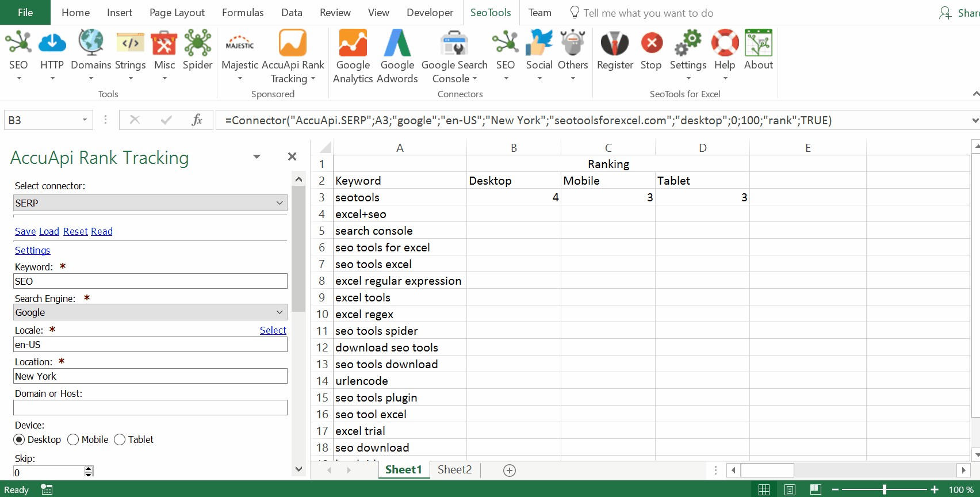The height and width of the screenshot is (497, 980).
Task: Collapse the ribbon
Action: pyautogui.click(x=975, y=94)
